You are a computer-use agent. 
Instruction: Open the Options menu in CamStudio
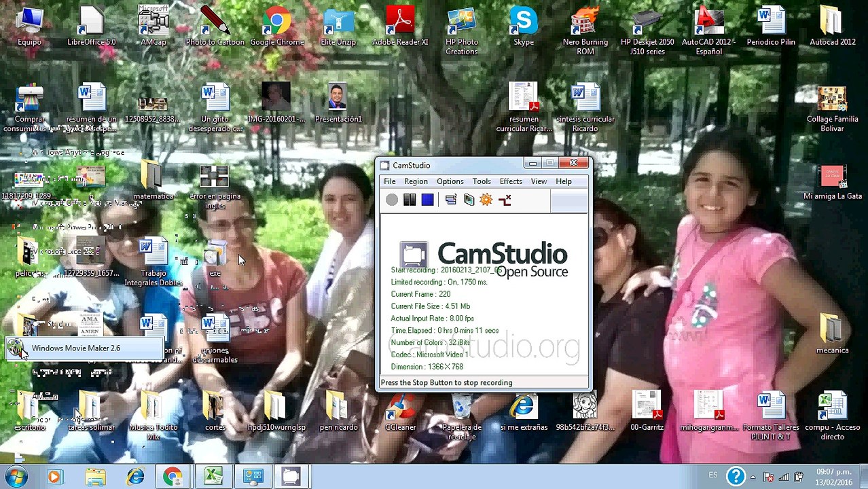click(x=450, y=181)
